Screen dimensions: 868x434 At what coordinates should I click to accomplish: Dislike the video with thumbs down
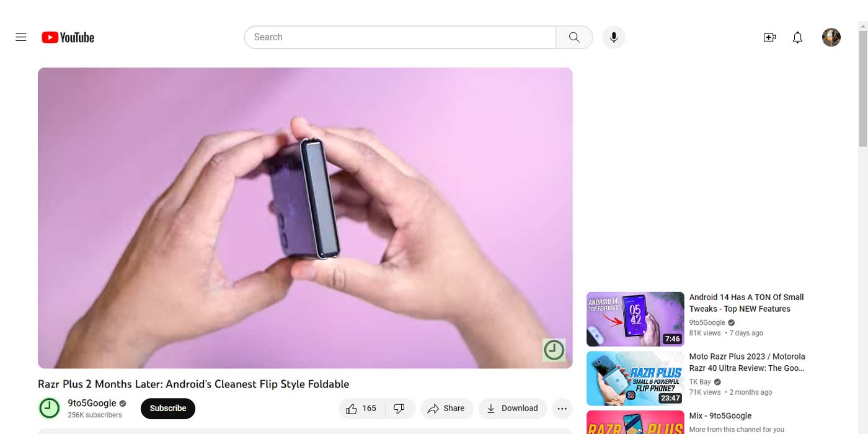(400, 409)
